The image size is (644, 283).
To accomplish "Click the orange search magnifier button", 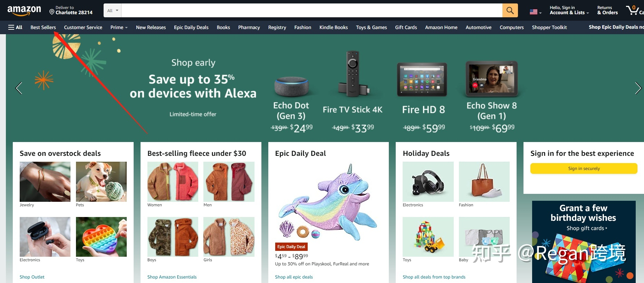I will point(510,10).
